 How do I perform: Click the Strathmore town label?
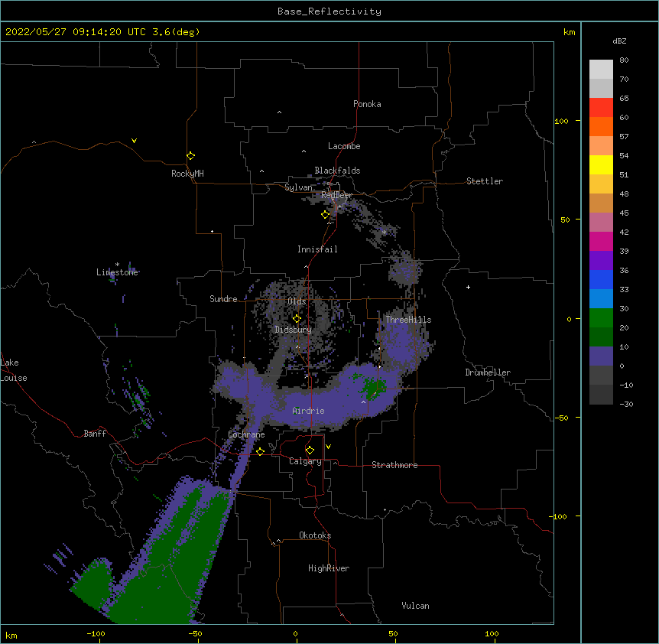(394, 465)
